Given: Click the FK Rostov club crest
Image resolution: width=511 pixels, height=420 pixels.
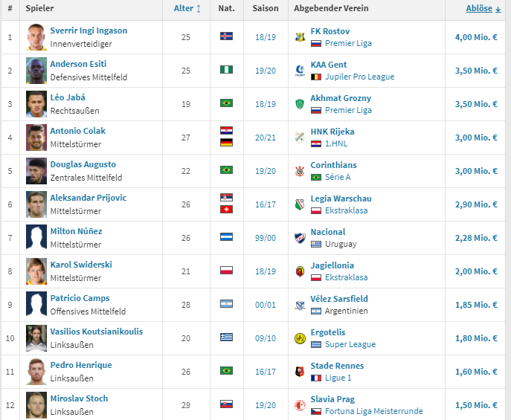Looking at the screenshot, I should pos(300,37).
